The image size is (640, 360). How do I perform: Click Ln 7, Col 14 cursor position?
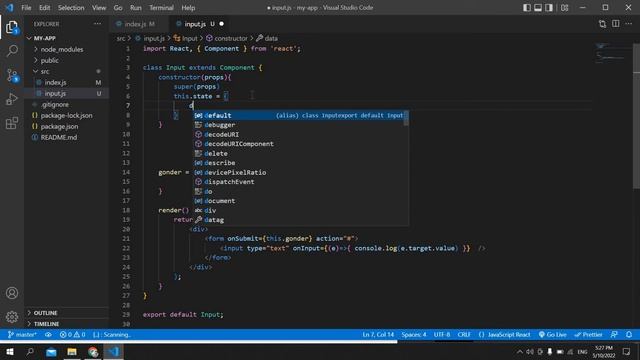click(x=378, y=334)
